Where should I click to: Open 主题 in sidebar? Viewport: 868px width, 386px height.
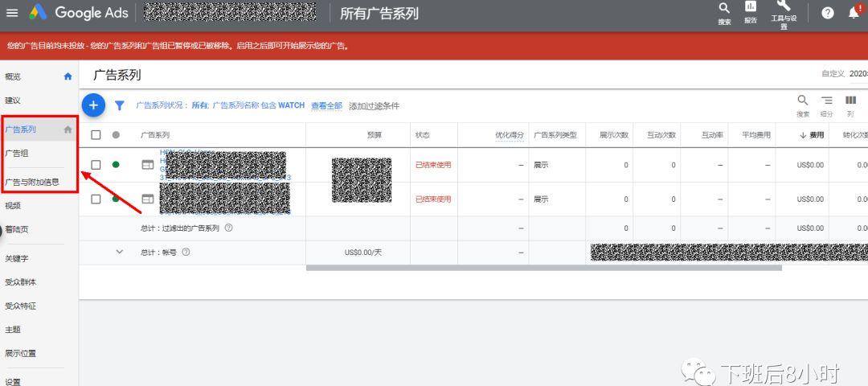tap(13, 330)
